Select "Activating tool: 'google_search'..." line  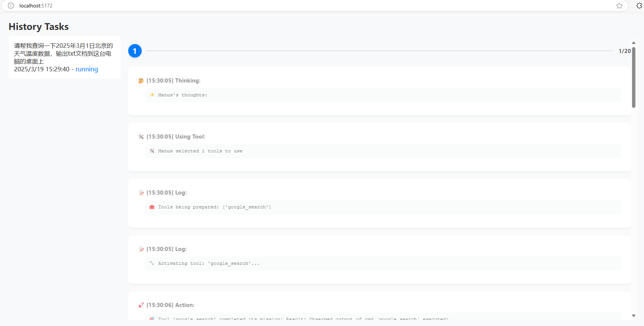209,263
